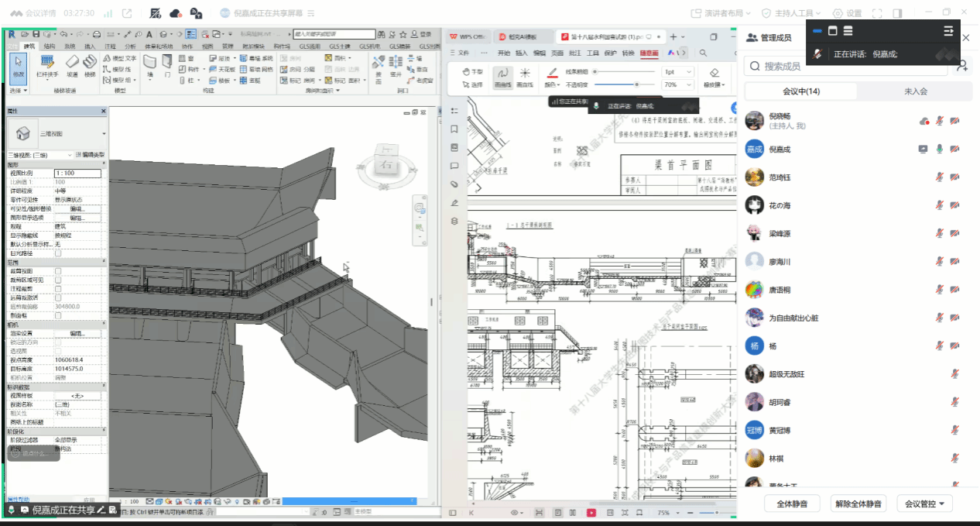Enable the 裁剪视图 checkbox
Viewport: 980px width, 526px height.
pos(58,271)
